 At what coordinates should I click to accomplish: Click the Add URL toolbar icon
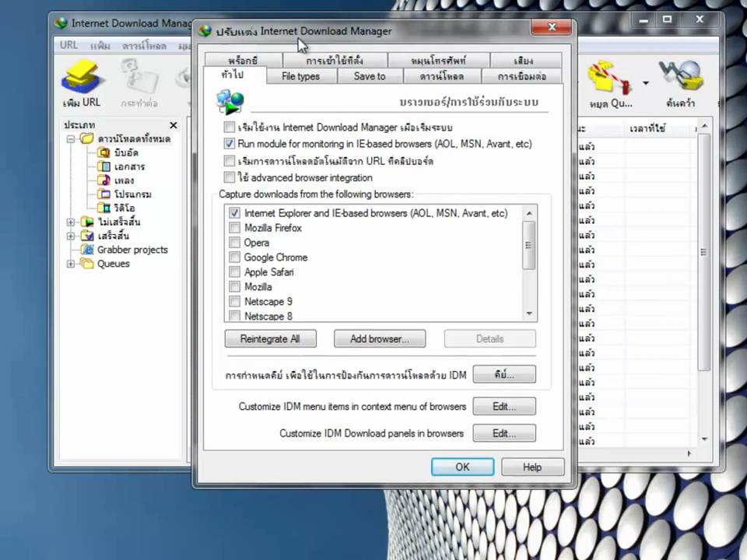(x=82, y=77)
